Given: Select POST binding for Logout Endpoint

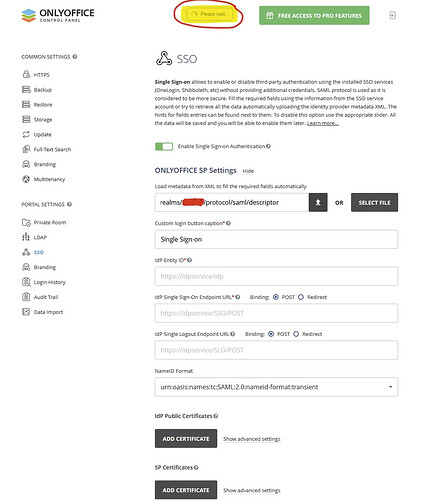Looking at the screenshot, I should (x=271, y=334).
